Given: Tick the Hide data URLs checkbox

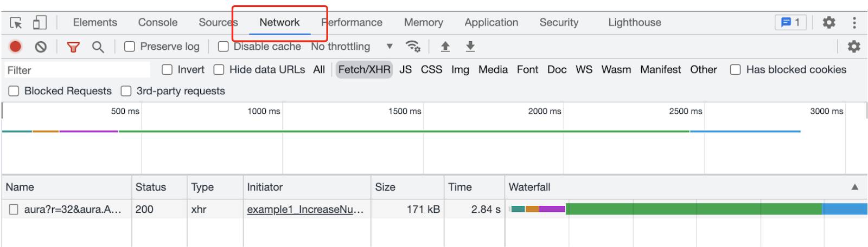Looking at the screenshot, I should click(x=219, y=69).
